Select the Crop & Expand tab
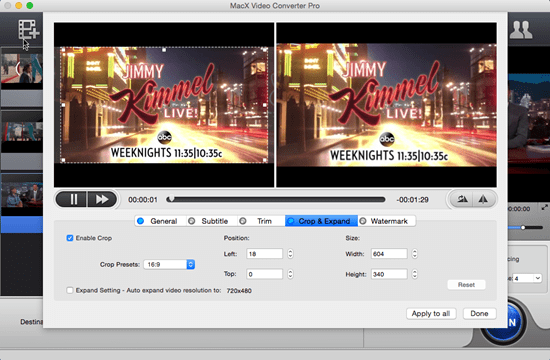Viewport: 550px width, 360px height. pyautogui.click(x=321, y=221)
